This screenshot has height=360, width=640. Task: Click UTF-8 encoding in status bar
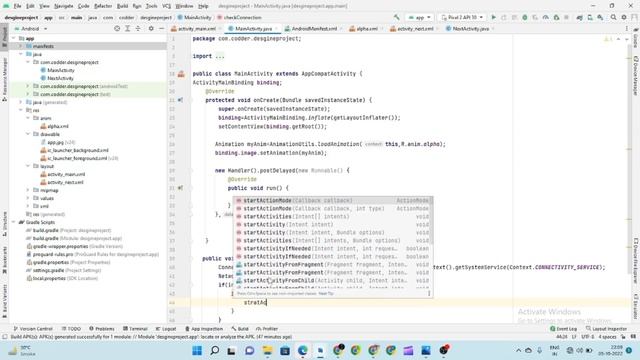click(587, 337)
